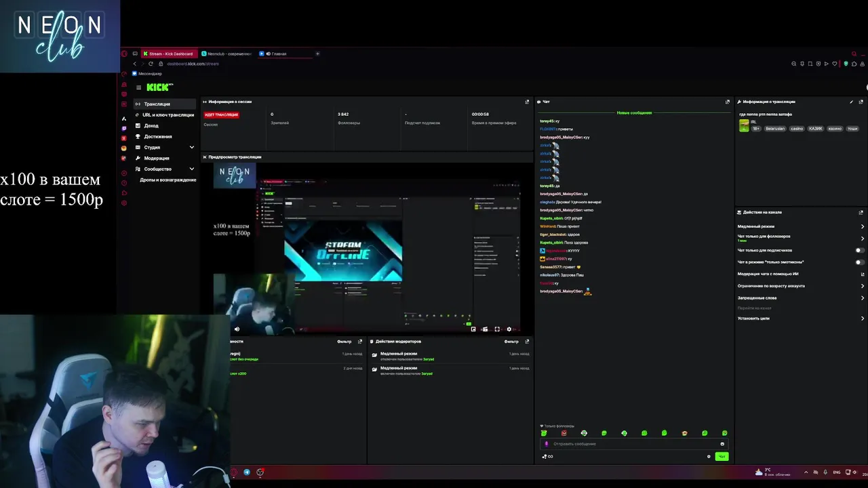Image resolution: width=868 pixels, height=488 pixels.
Task: Open Telegram from the taskbar
Action: (x=247, y=472)
